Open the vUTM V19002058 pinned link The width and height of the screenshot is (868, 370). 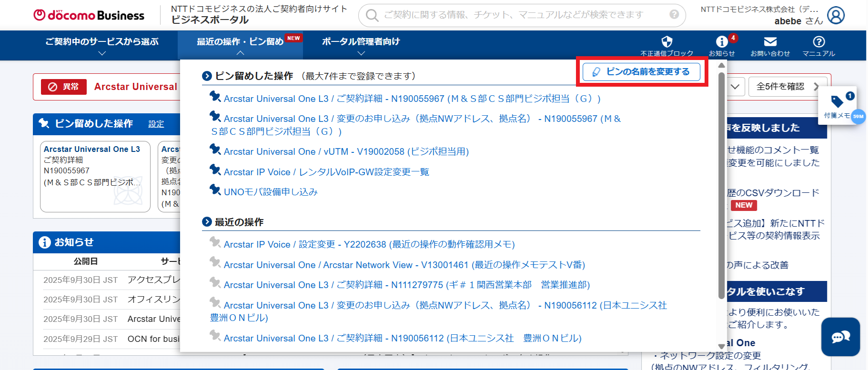tap(346, 151)
